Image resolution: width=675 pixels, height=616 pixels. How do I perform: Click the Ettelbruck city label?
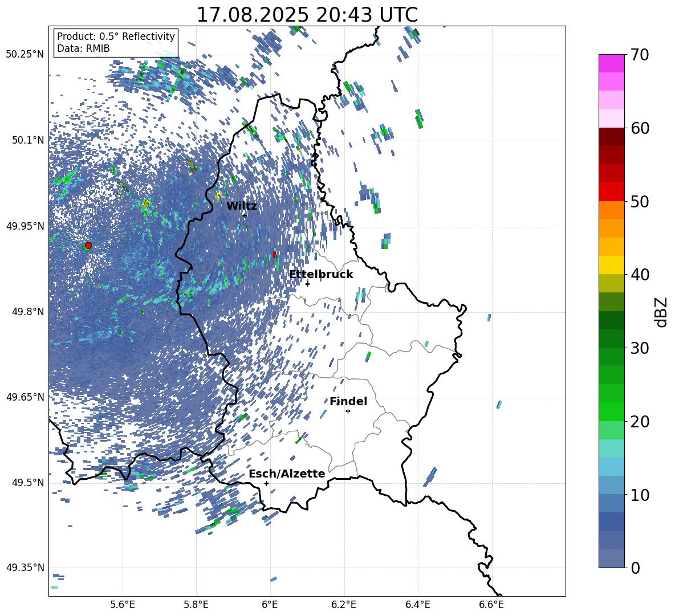point(321,275)
